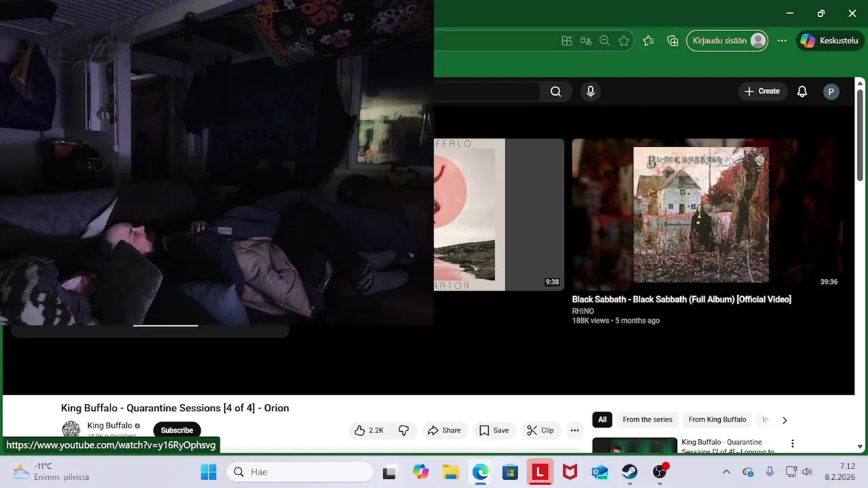Select From King Buffalo filter chip
Viewport: 868px width, 488px height.
coord(717,420)
